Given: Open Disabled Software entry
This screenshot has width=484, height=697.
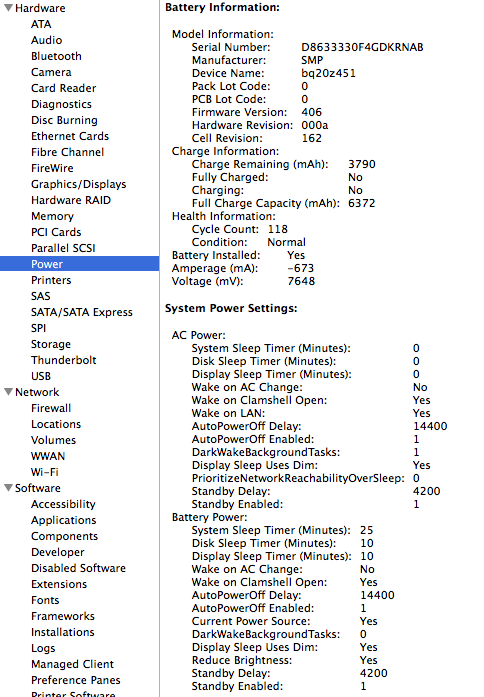Looking at the screenshot, I should tap(78, 568).
